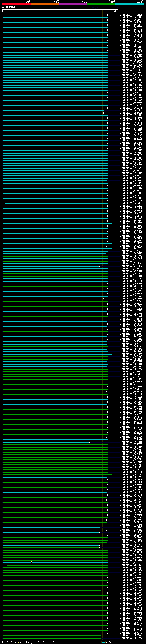Open the UniRef100_B7NZQ2 hit label
Screen dimensions: 146x644
coord(131,580)
